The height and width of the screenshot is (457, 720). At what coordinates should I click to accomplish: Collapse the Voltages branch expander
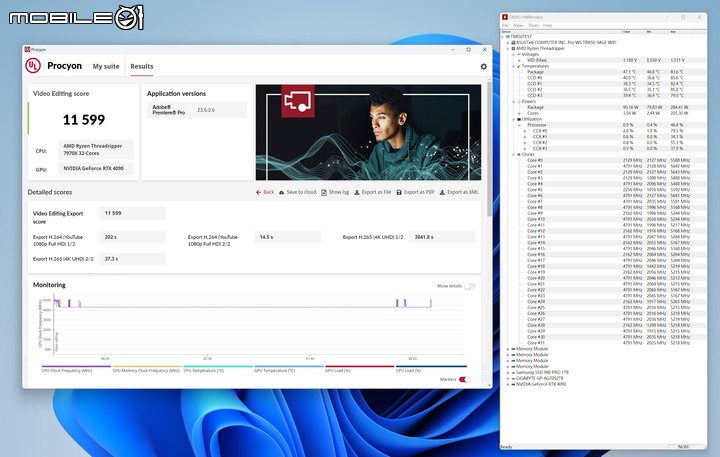point(513,54)
